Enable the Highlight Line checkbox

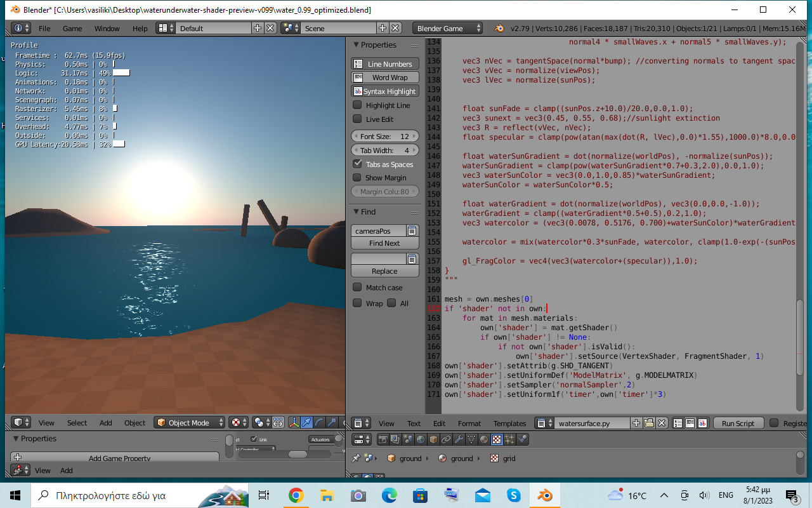[357, 105]
